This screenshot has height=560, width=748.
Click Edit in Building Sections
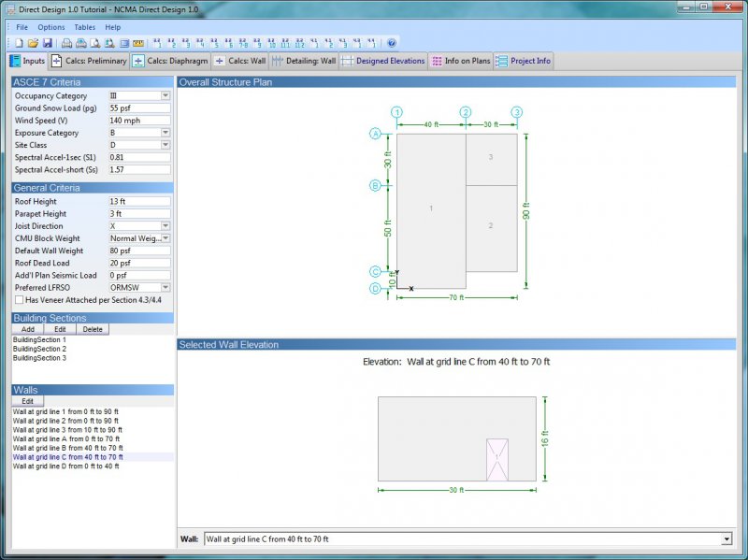coord(60,329)
